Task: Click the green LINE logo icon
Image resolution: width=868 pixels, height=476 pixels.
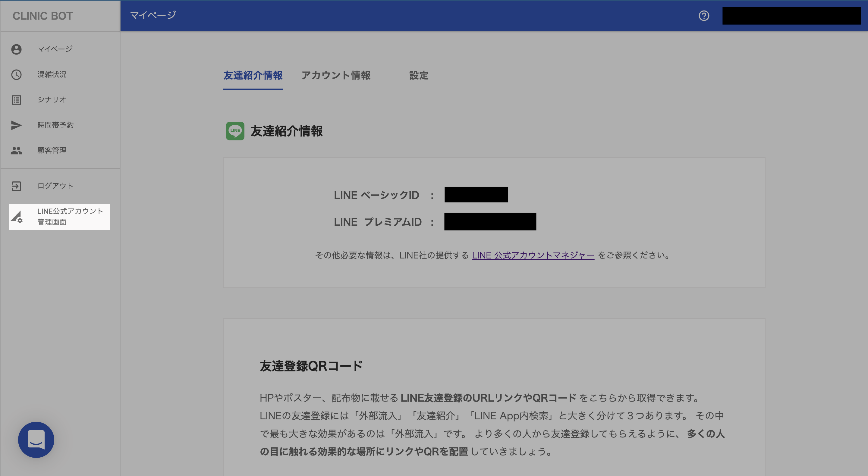Action: 235,131
